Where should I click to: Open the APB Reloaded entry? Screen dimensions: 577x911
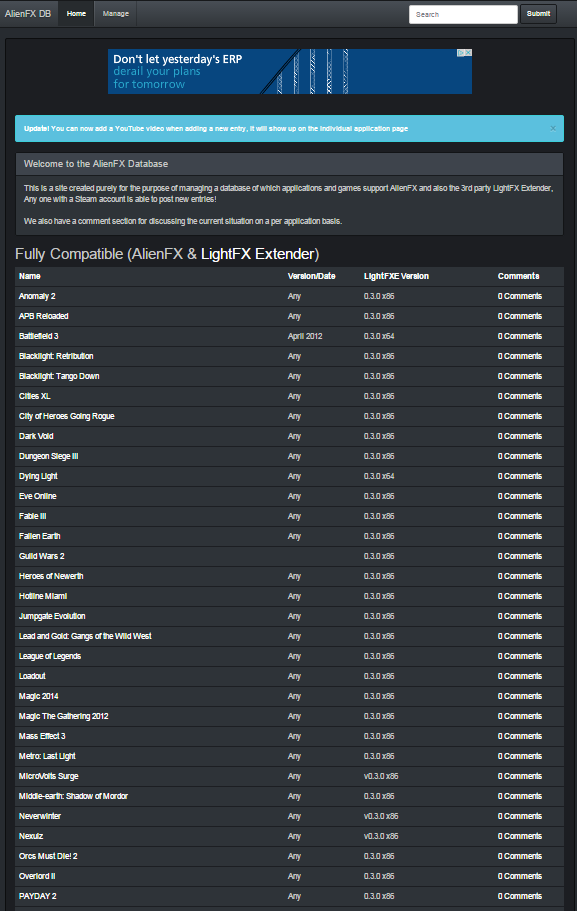tap(44, 316)
